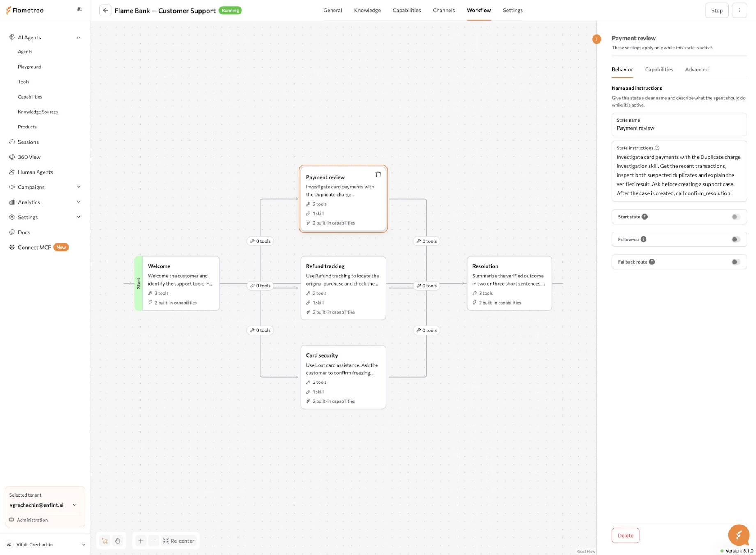Click the Re-center button
Viewport: 756px width, 555px height.
[179, 541]
